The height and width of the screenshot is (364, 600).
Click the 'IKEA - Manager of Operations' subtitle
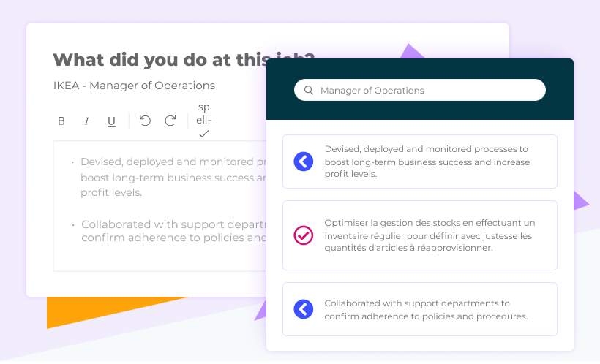click(134, 86)
